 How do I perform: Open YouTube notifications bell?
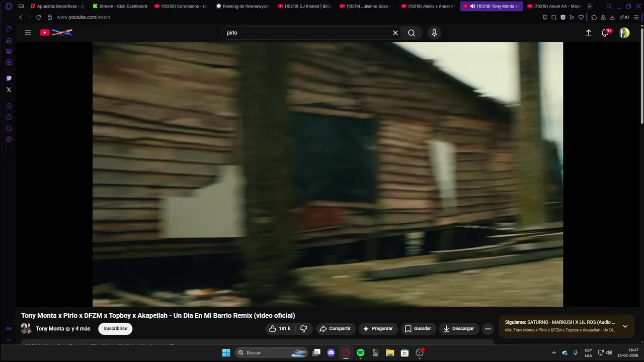[x=605, y=33]
